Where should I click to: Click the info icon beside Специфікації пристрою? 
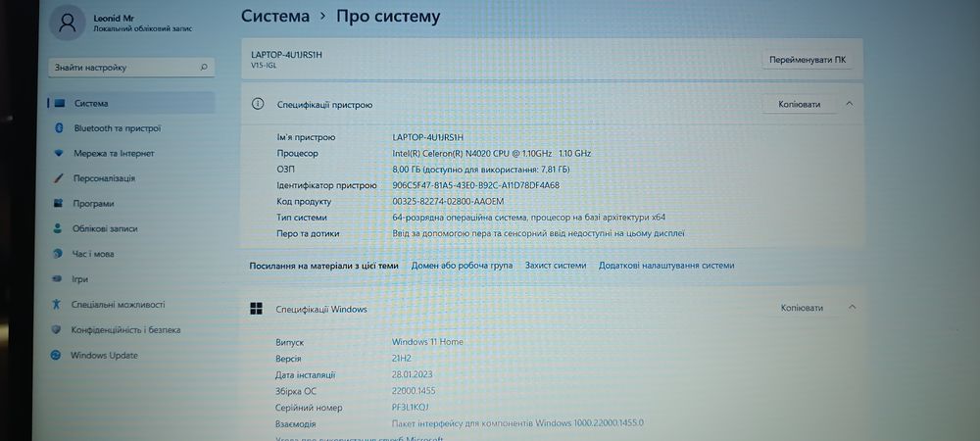258,104
